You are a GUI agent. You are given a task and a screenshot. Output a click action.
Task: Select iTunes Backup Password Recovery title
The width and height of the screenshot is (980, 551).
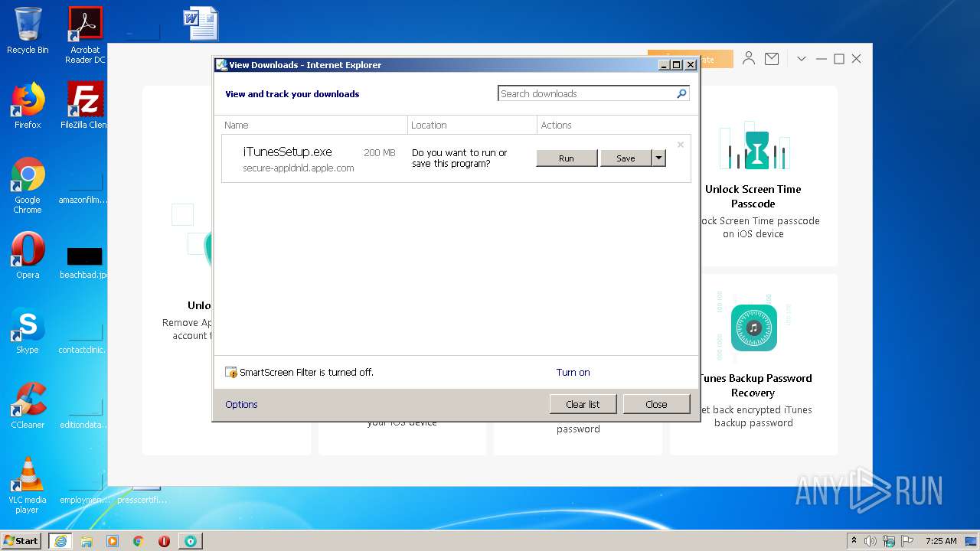[753, 386]
